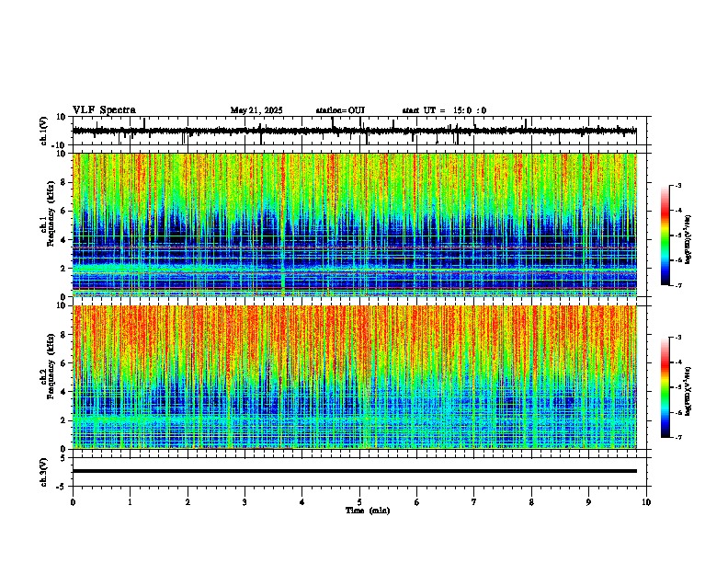This screenshot has height=563, width=728.
Task: Click the 'VLF Spectra' title text
Action: [104, 110]
